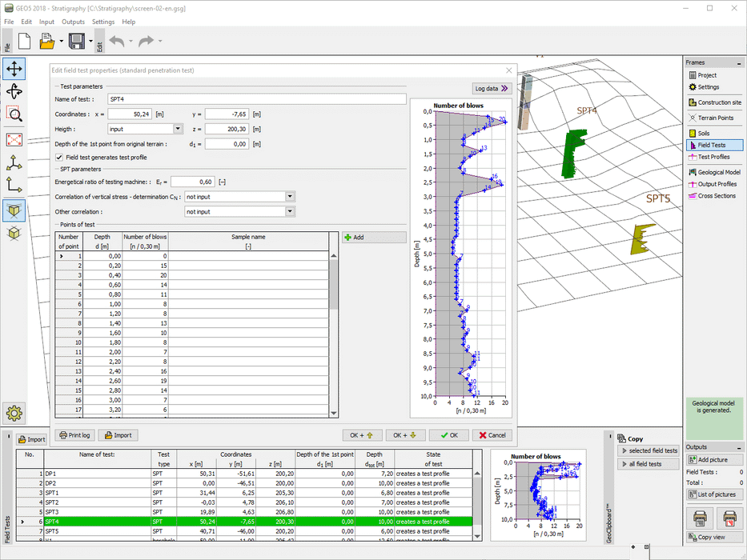Screen dimensions: 747x560
Task: Open the Geological Model frame
Action: click(x=717, y=172)
